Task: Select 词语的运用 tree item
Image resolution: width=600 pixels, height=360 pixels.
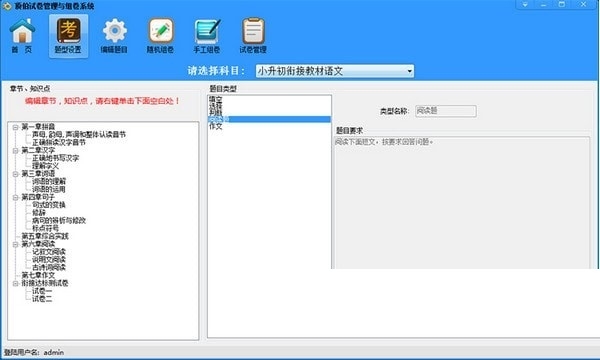Action: coord(49,189)
